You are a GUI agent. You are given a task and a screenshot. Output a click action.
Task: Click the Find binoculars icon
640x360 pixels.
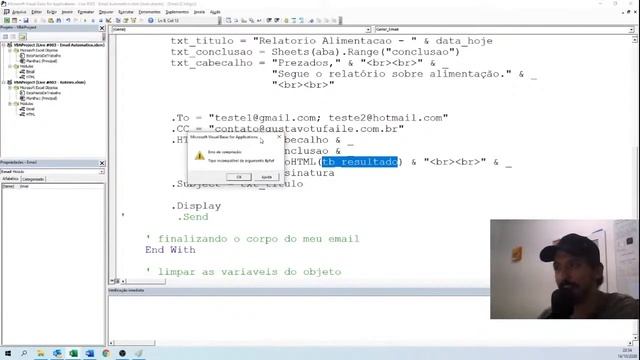tap(59, 20)
